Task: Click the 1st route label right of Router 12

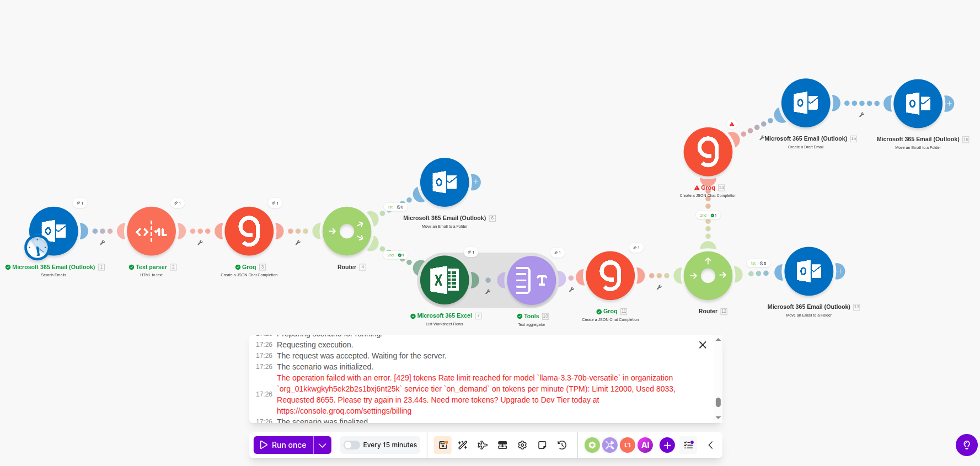Action: 758,263
